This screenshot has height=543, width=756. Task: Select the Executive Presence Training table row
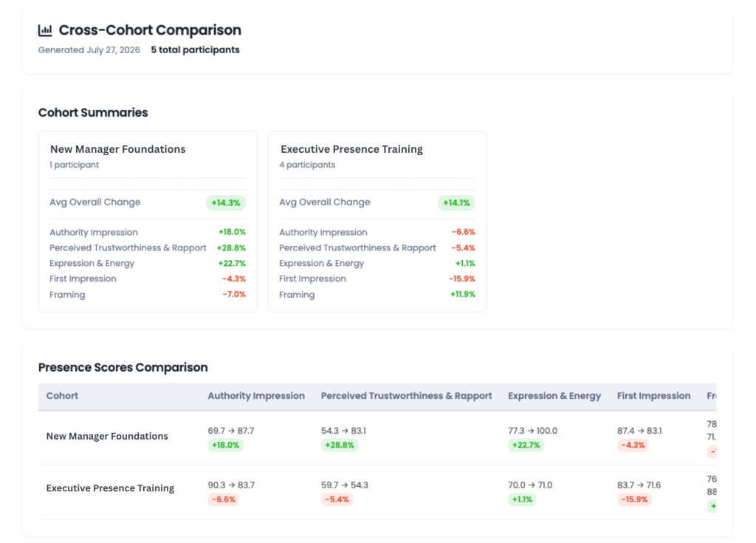click(x=377, y=493)
